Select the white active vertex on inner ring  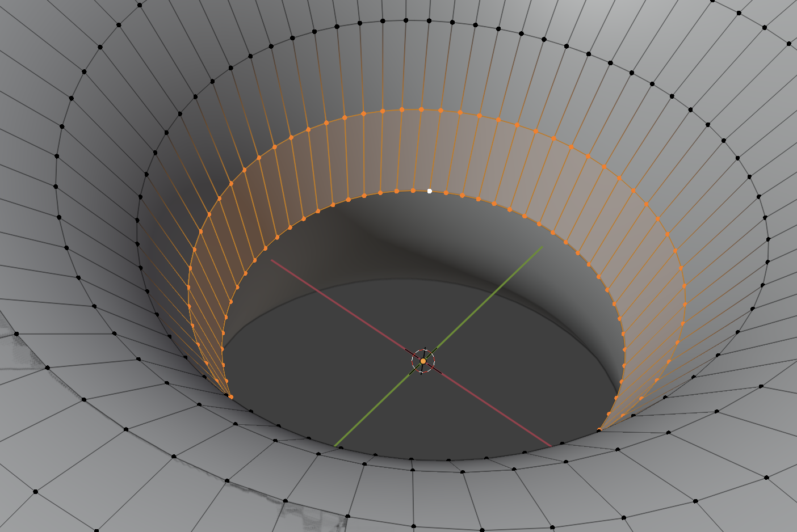[x=430, y=191]
